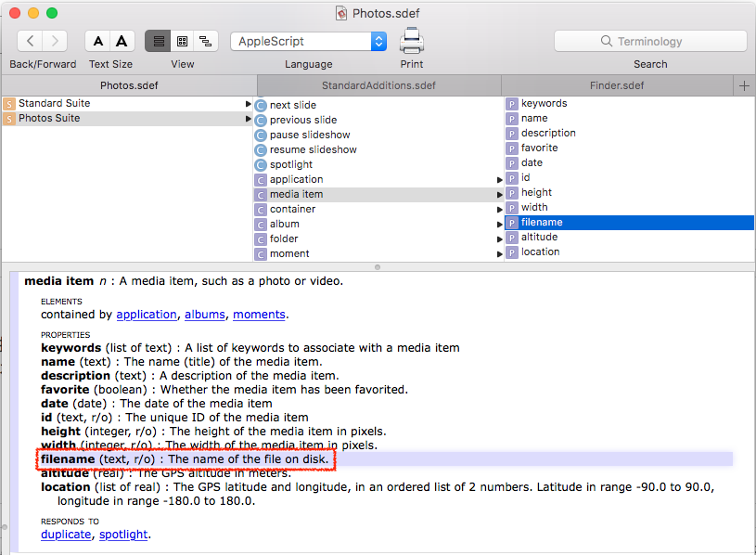Image resolution: width=756 pixels, height=555 pixels.
Task: Select the previous slide command
Action: [x=378, y=120]
